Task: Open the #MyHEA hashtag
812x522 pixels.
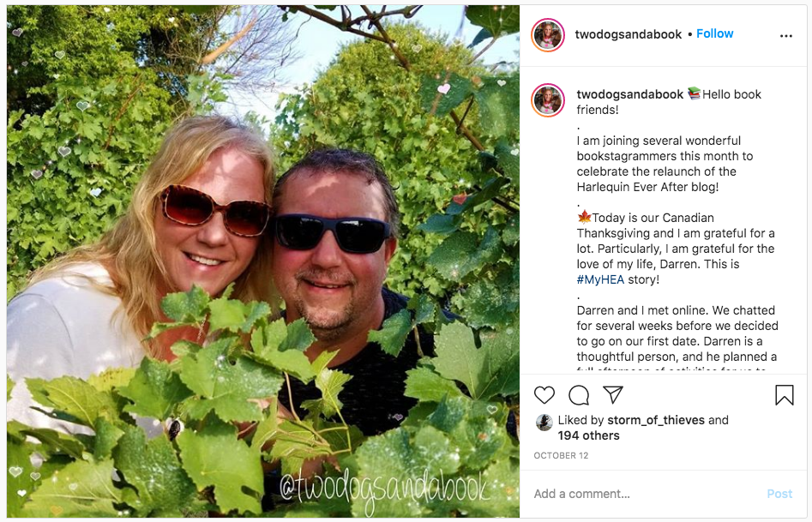Action: (x=600, y=279)
